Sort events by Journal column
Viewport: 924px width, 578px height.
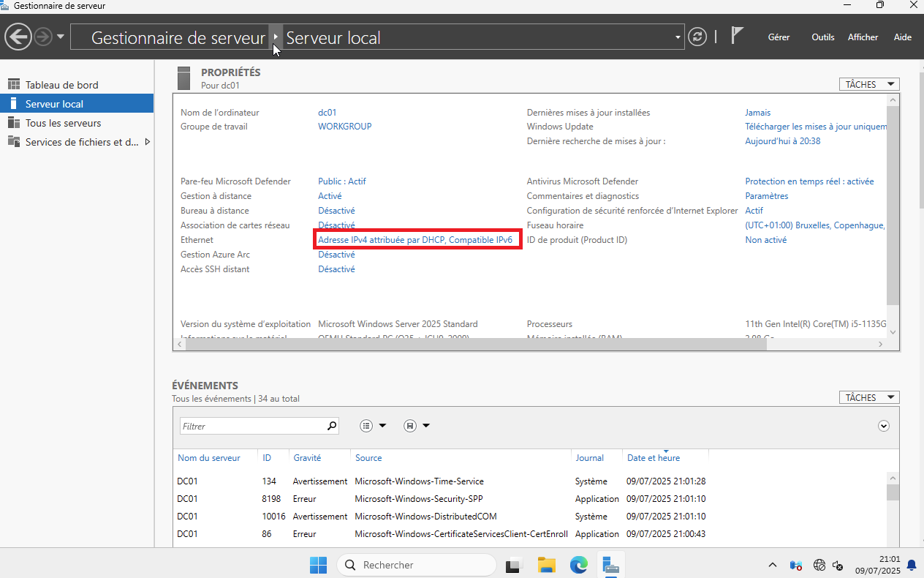(x=589, y=458)
